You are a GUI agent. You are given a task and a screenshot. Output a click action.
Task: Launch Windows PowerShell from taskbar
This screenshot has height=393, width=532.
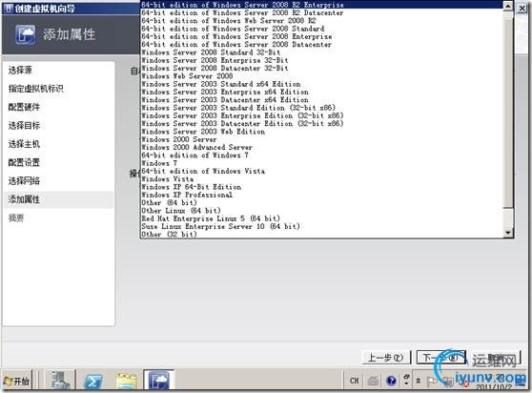pyautogui.click(x=93, y=381)
